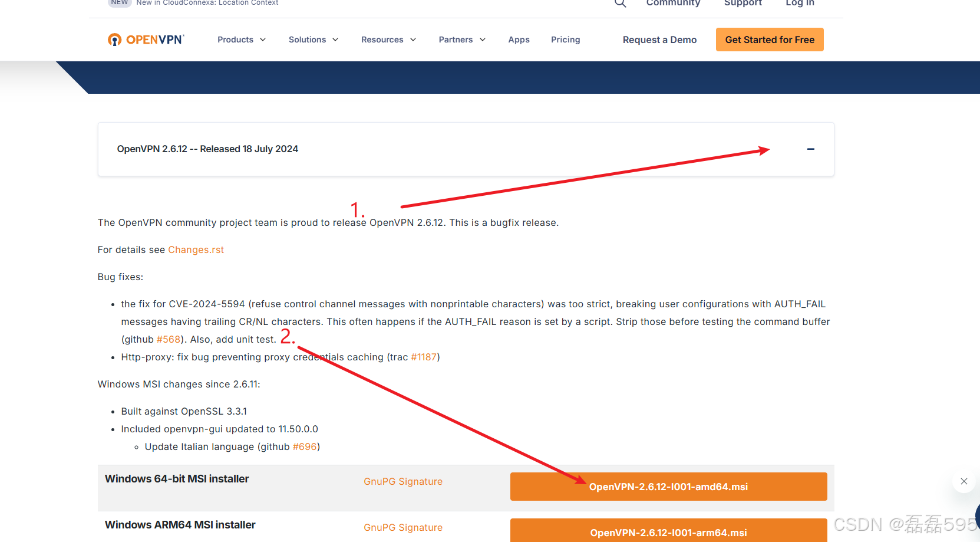The width and height of the screenshot is (980, 542).
Task: Click the NEW badge in announcement bar
Action: (x=120, y=3)
